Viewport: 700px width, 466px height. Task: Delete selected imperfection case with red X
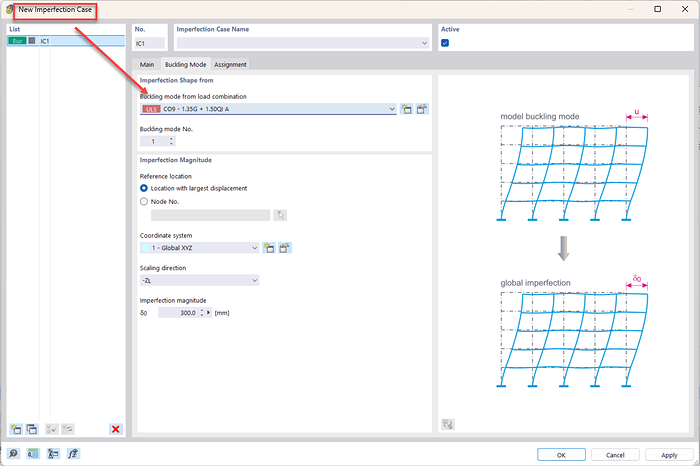coord(116,429)
